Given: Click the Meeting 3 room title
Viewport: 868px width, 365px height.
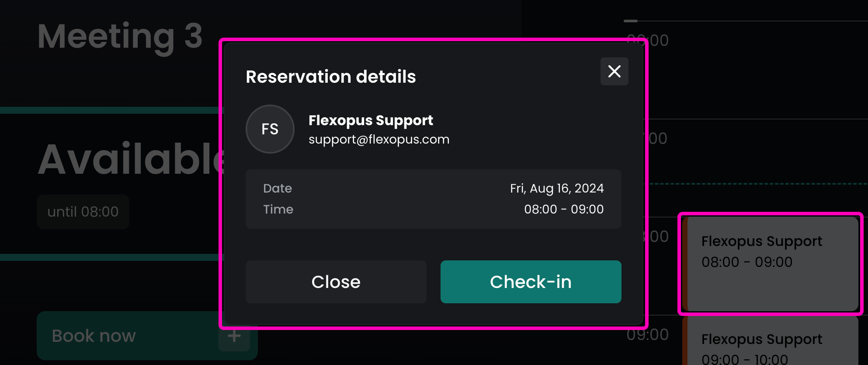Looking at the screenshot, I should pyautogui.click(x=120, y=36).
